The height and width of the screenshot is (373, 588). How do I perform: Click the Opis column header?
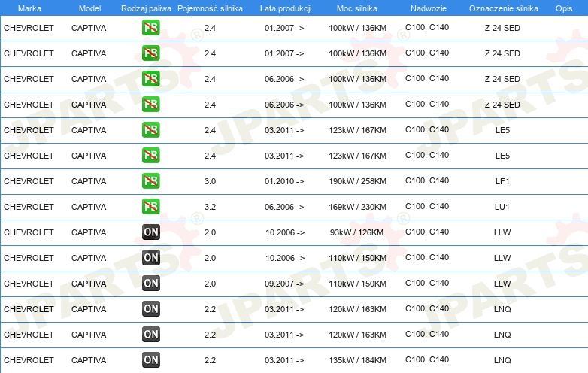564,8
